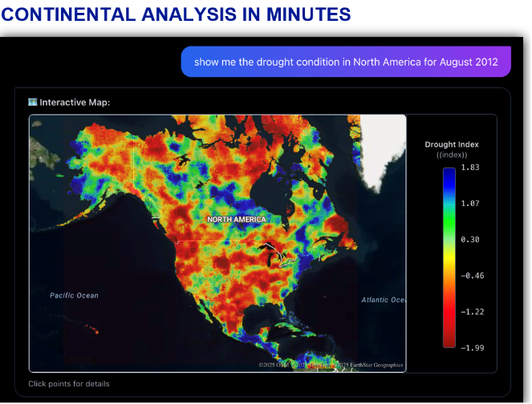Screen dimensions: 532x404
Task: Click the chat message about North America drought
Action: (346, 62)
